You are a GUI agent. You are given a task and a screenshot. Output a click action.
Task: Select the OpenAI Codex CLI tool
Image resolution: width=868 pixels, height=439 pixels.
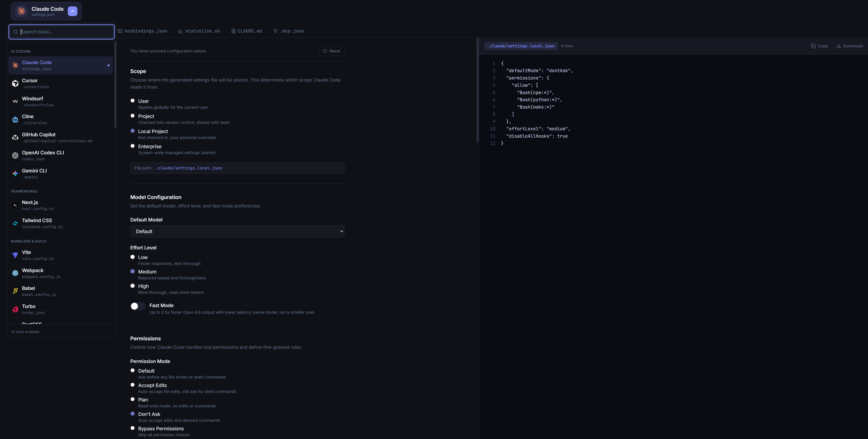click(61, 155)
